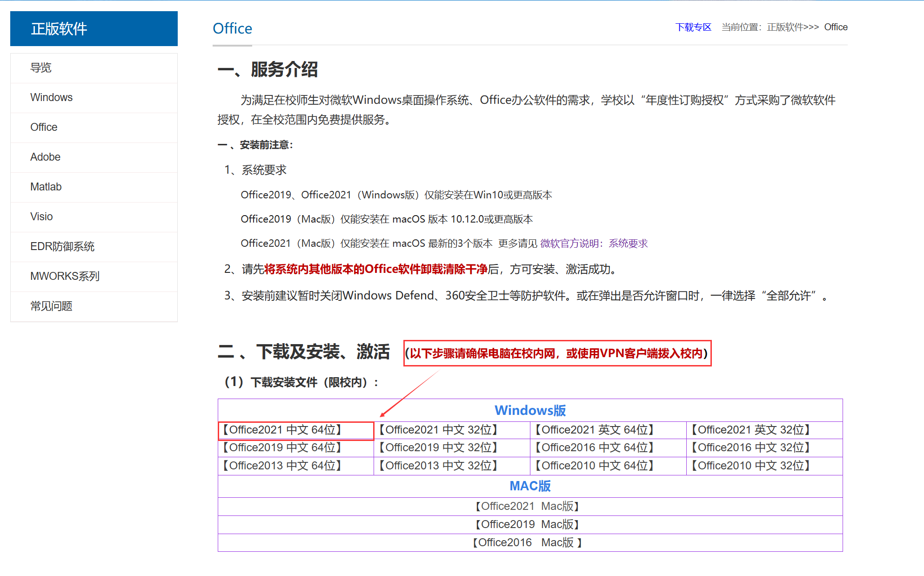Click Visio in the sidebar menu

[41, 217]
